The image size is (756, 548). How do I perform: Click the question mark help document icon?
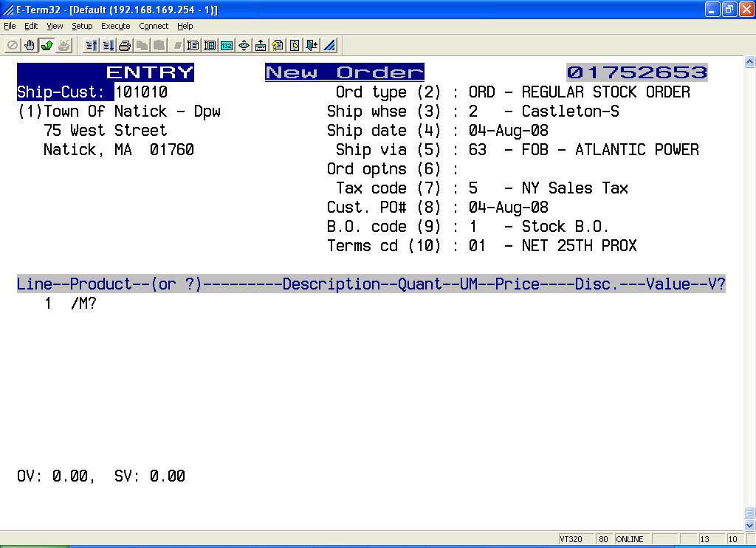278,46
